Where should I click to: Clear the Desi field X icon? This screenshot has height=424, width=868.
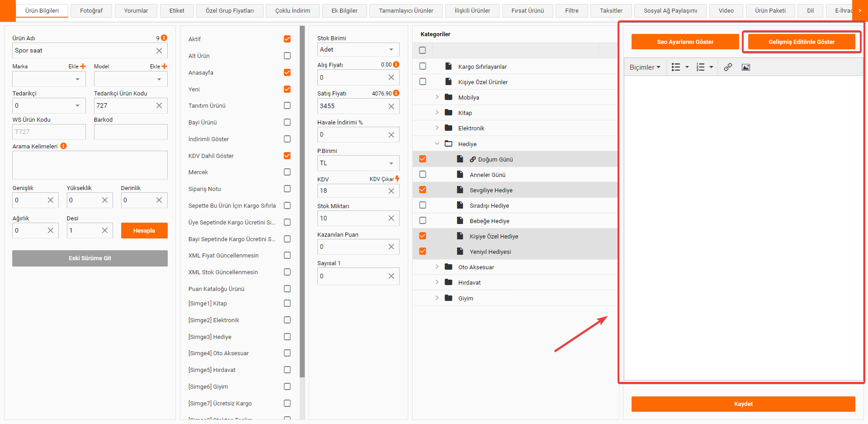(105, 230)
